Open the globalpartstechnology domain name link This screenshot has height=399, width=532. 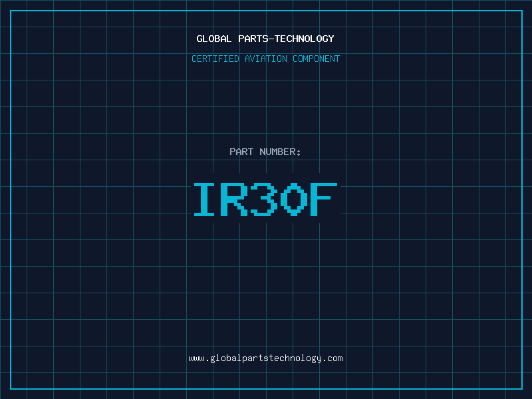tap(266, 358)
